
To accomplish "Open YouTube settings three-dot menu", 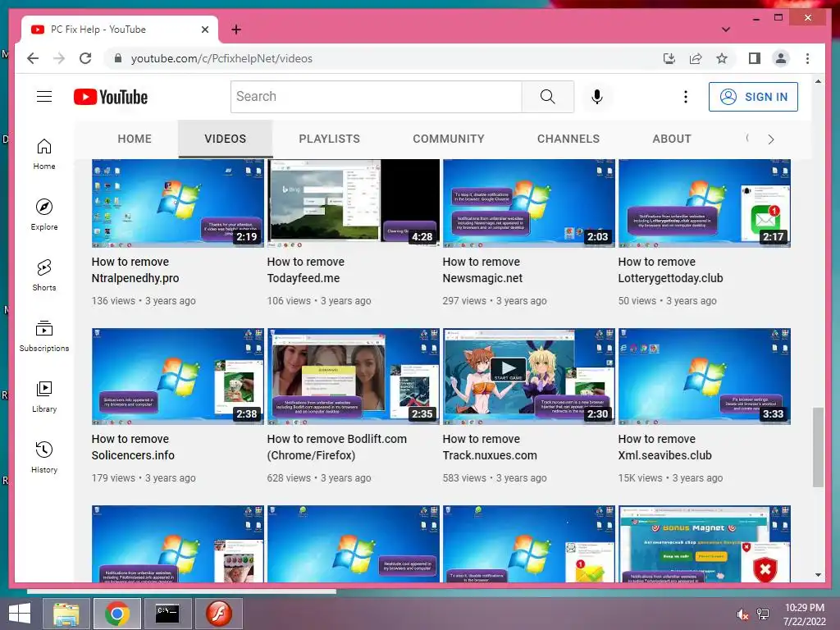I will point(685,97).
